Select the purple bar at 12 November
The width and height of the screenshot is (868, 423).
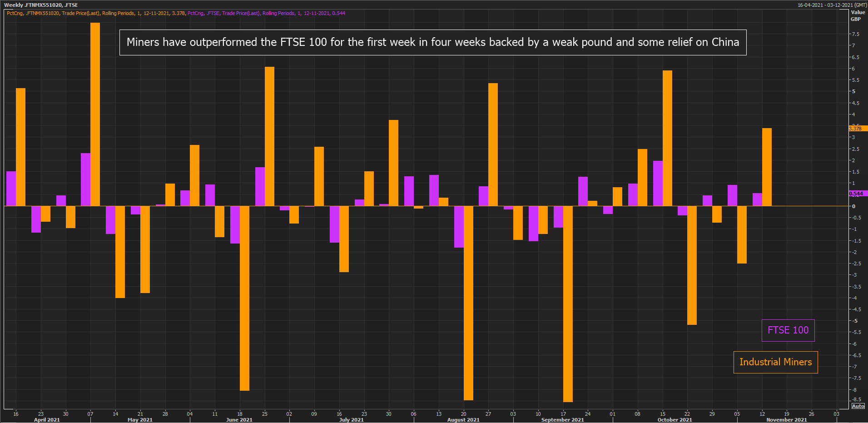click(757, 199)
